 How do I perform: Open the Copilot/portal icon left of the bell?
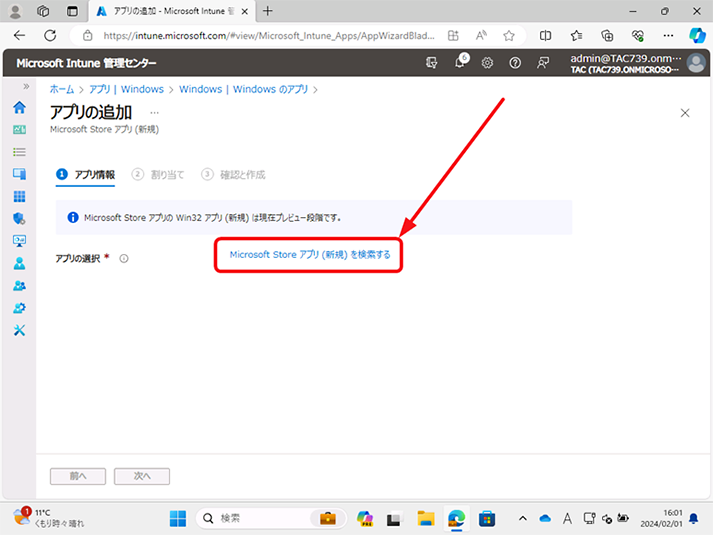[x=432, y=63]
